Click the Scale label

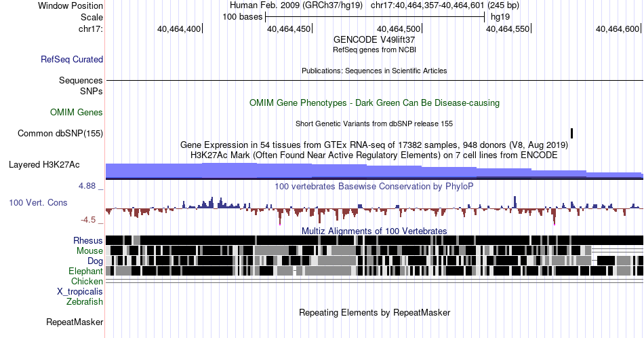(92, 17)
